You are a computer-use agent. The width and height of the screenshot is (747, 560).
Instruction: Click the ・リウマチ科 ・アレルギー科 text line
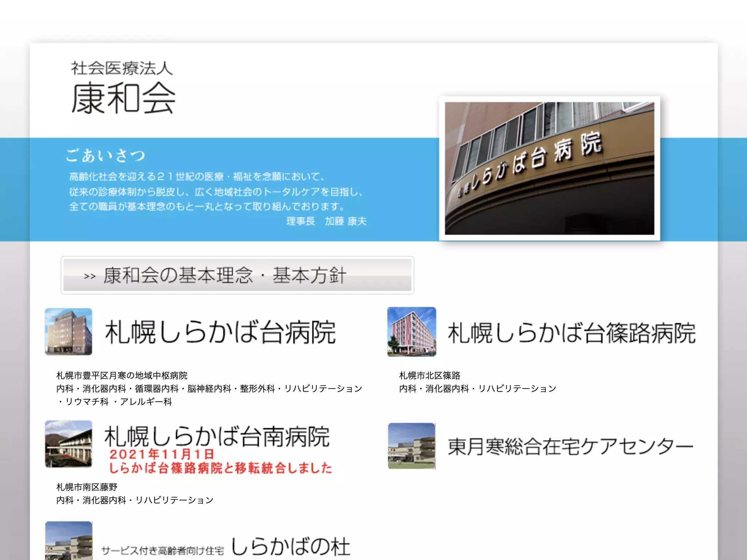click(115, 401)
